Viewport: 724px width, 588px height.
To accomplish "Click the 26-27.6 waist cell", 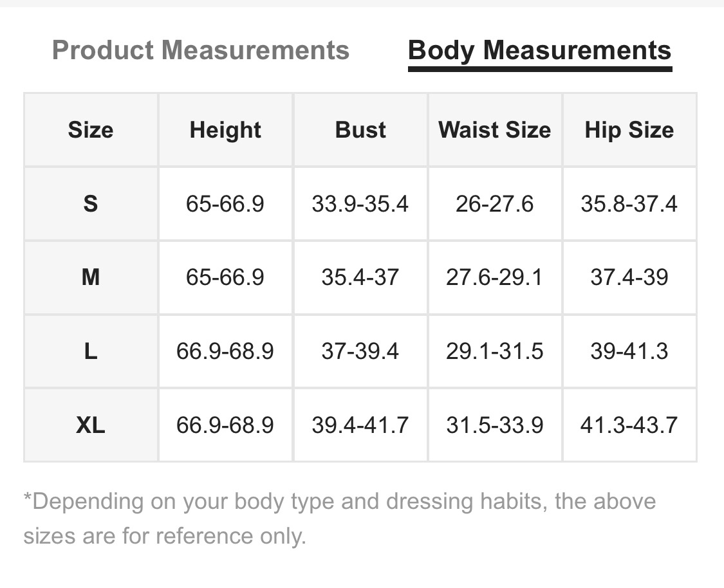I will click(x=494, y=204).
